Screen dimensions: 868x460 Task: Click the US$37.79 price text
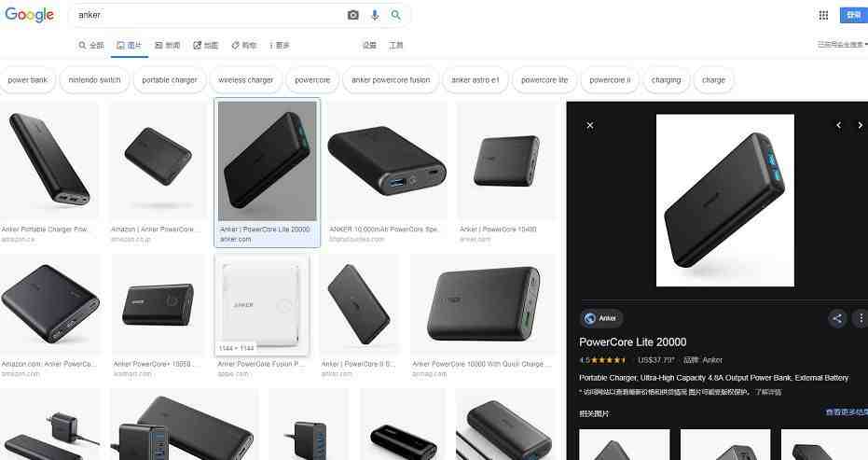point(656,360)
